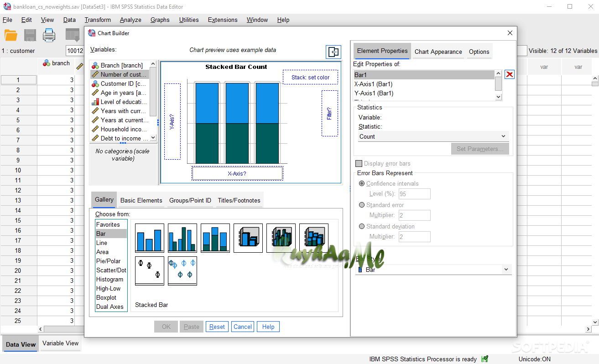
Task: Select Age in years variable in list
Action: (119, 93)
